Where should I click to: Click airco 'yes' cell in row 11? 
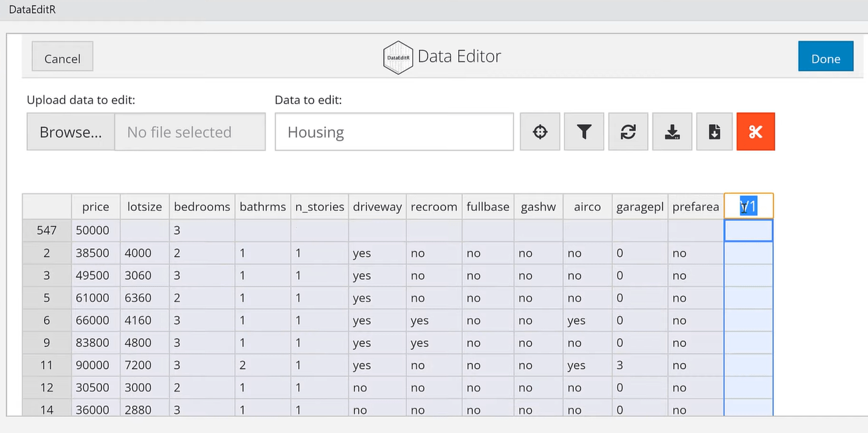click(x=588, y=365)
